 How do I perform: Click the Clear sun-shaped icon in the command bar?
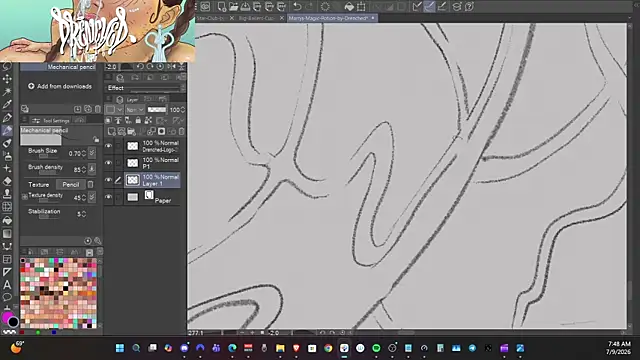click(325, 7)
